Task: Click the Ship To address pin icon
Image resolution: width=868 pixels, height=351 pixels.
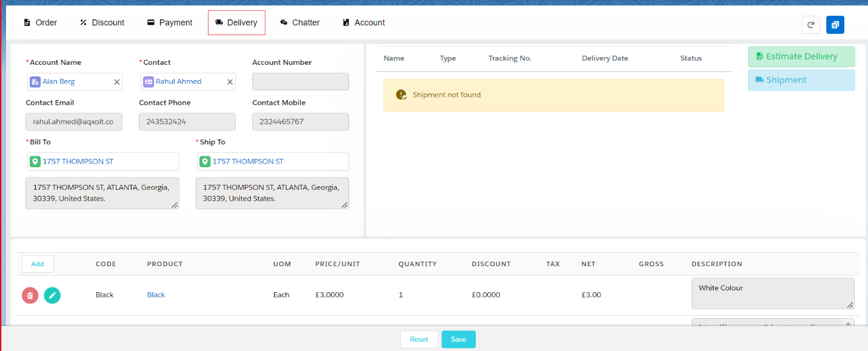Action: click(205, 162)
